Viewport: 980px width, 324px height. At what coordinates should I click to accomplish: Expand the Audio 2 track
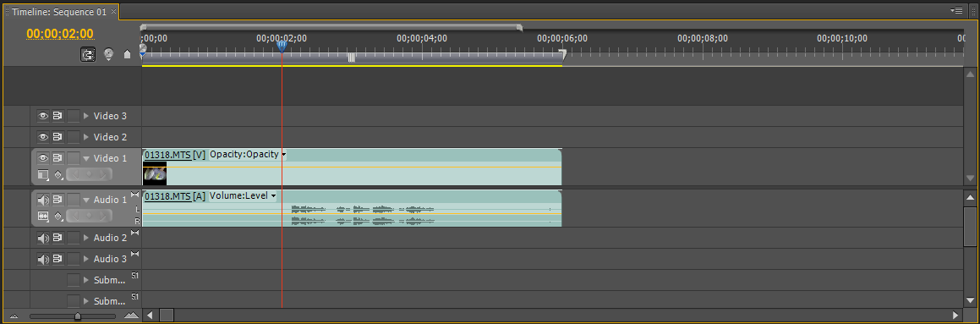pyautogui.click(x=86, y=239)
